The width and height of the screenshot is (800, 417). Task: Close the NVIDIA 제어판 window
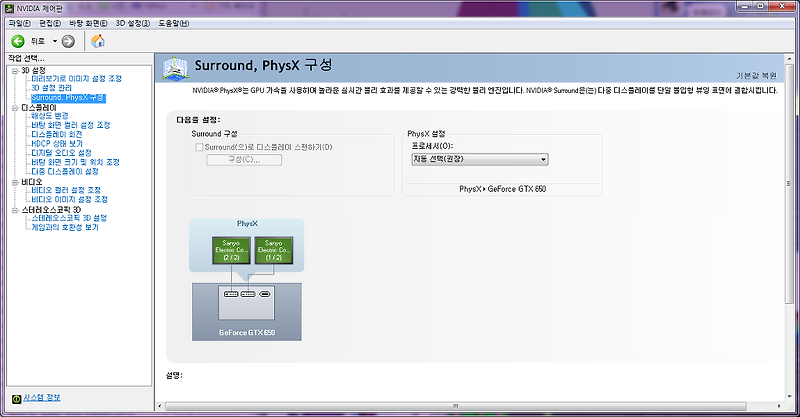[x=783, y=6]
